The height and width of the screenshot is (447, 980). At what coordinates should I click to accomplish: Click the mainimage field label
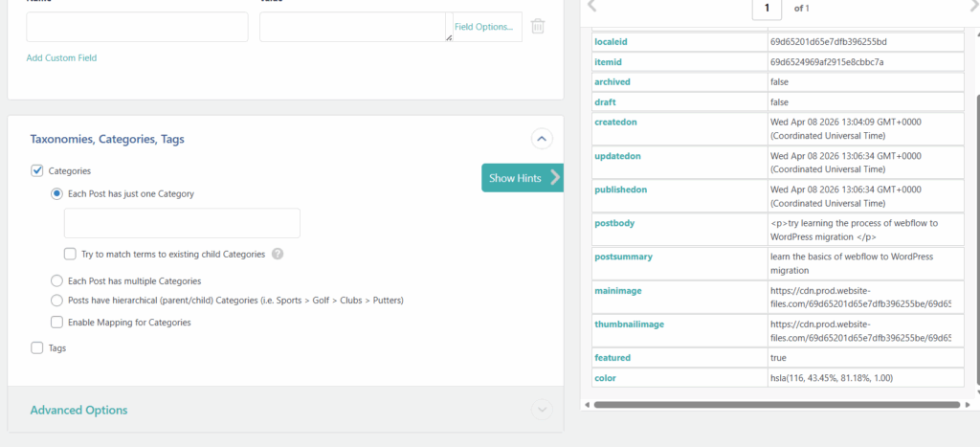(x=617, y=290)
